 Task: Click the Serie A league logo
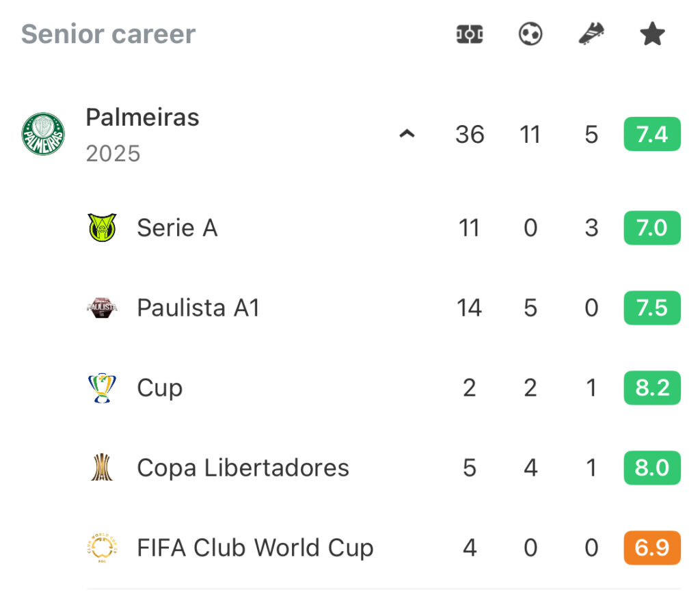point(103,228)
